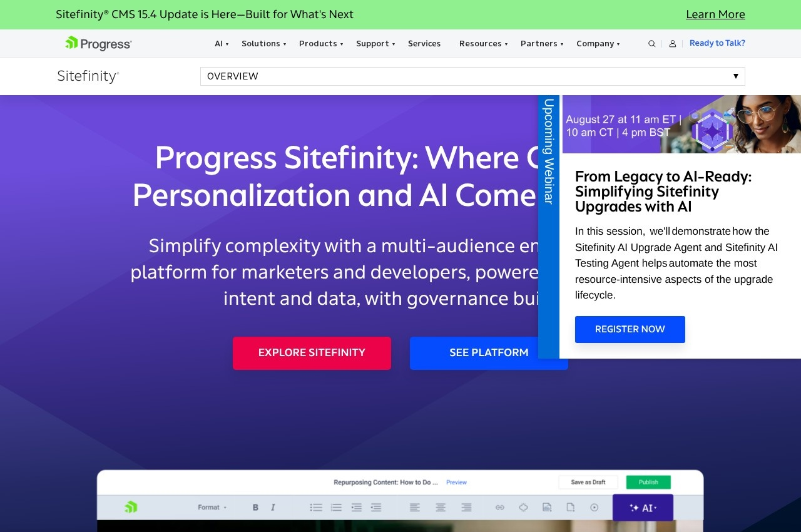This screenshot has height=532, width=801.
Task: Click the insert link icon in editor
Action: [500, 508]
